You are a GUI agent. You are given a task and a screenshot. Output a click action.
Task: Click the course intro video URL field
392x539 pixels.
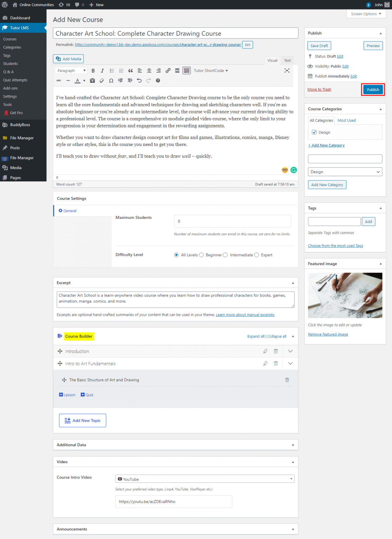(173, 501)
